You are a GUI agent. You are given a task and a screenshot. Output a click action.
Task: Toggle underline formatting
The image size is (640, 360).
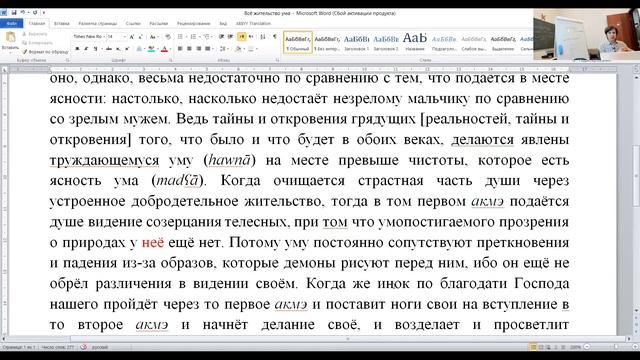[x=96, y=49]
